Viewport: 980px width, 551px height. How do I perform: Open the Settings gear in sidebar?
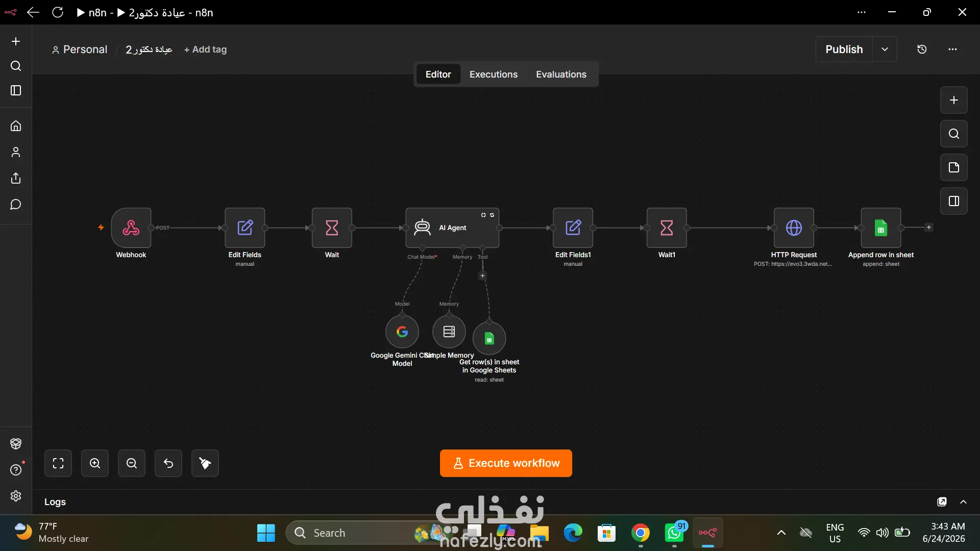[16, 496]
